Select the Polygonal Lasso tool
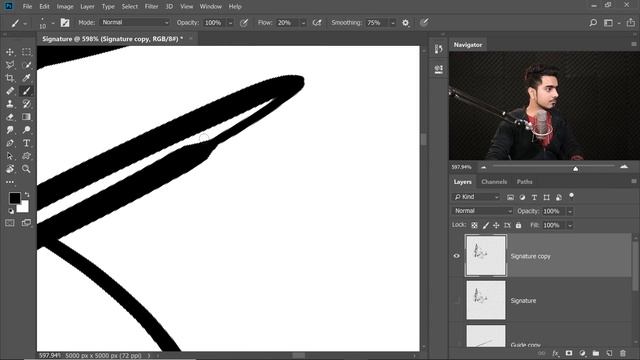Screen dimensions: 640x360 click(x=10, y=65)
